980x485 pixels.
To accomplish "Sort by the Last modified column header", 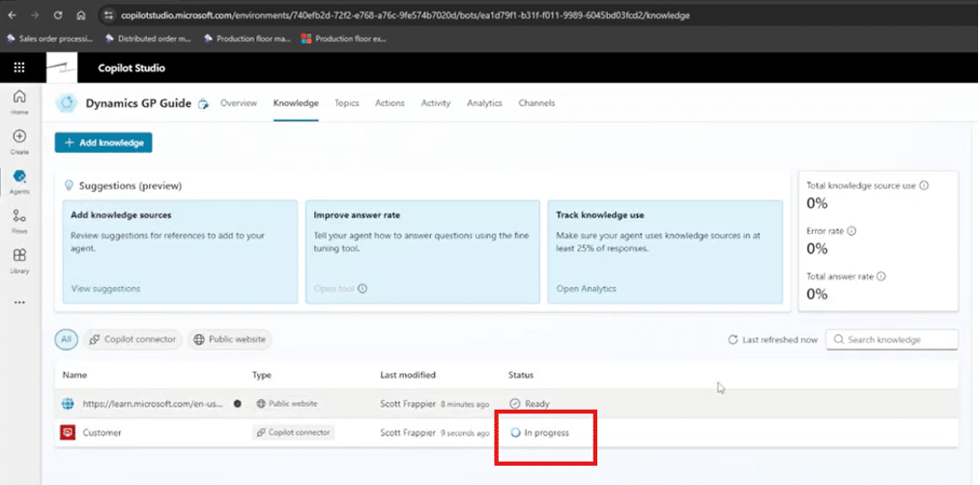I will pyautogui.click(x=408, y=375).
